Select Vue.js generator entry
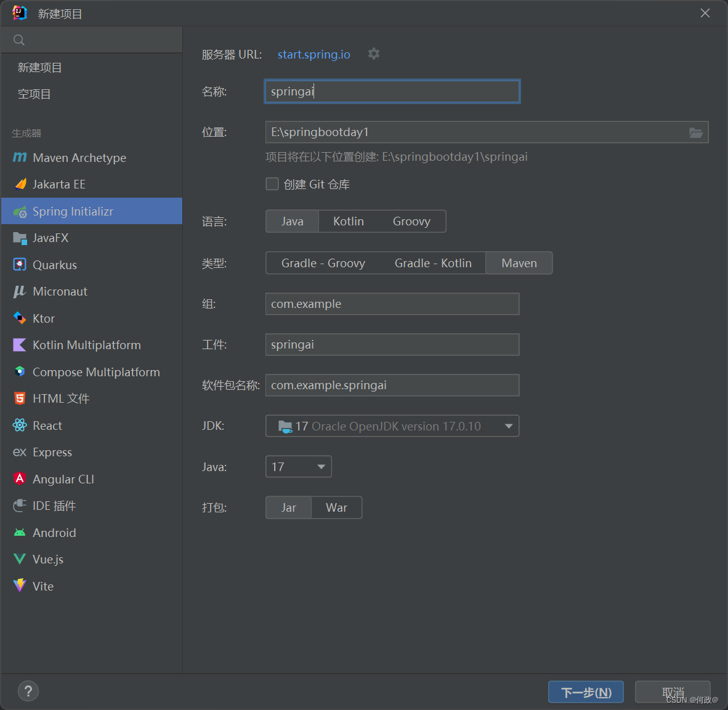The height and width of the screenshot is (710, 728). pos(92,559)
